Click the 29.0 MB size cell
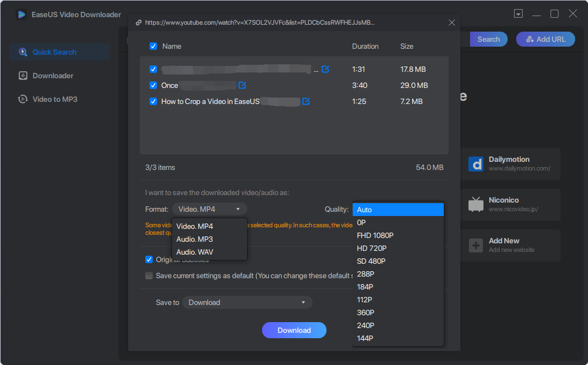 point(414,85)
